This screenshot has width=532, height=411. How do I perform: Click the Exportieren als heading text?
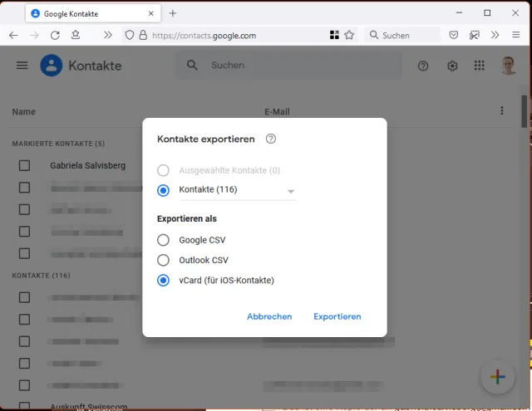tap(187, 219)
